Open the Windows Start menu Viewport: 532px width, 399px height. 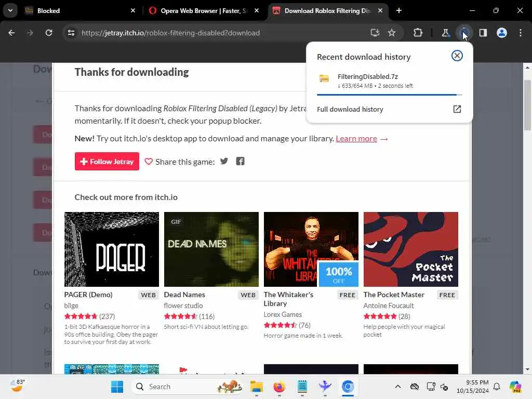pos(117,387)
